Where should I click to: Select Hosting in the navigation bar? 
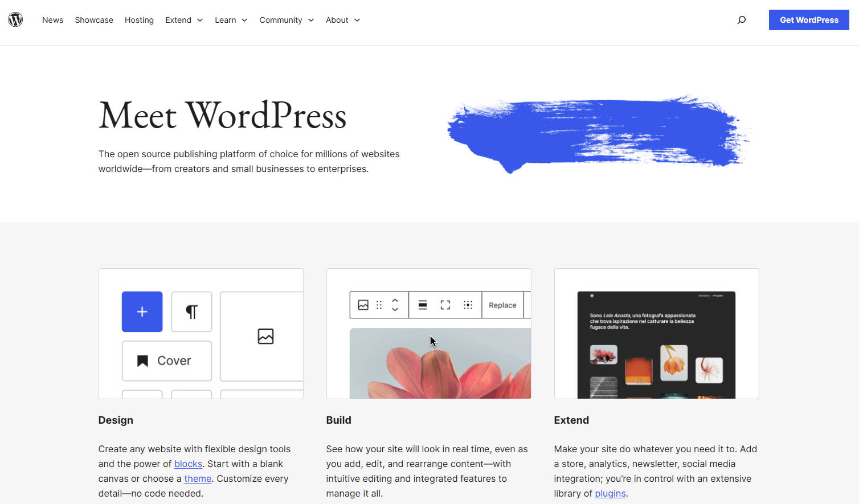139,19
